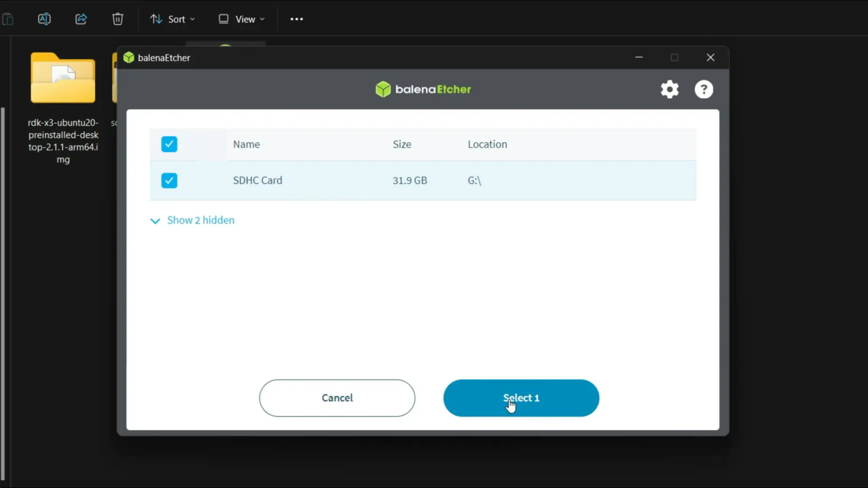The width and height of the screenshot is (868, 488).
Task: Click the 31.9 GB size value
Action: point(410,180)
